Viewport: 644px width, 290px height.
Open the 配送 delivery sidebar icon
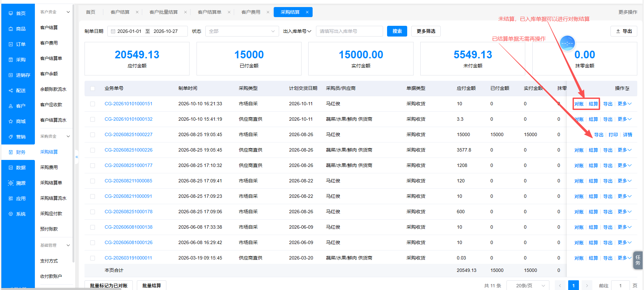click(x=11, y=91)
